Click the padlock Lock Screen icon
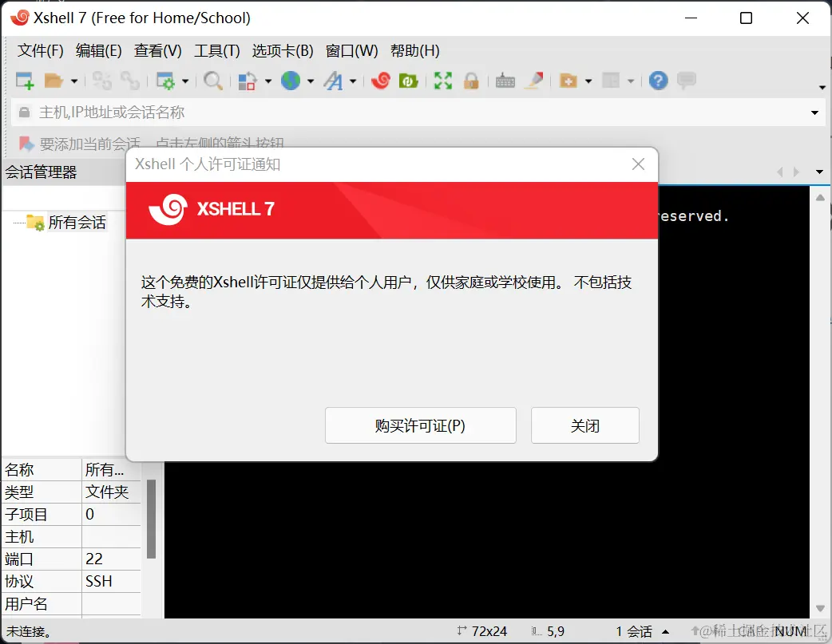Screen dimensions: 832x644 point(471,81)
